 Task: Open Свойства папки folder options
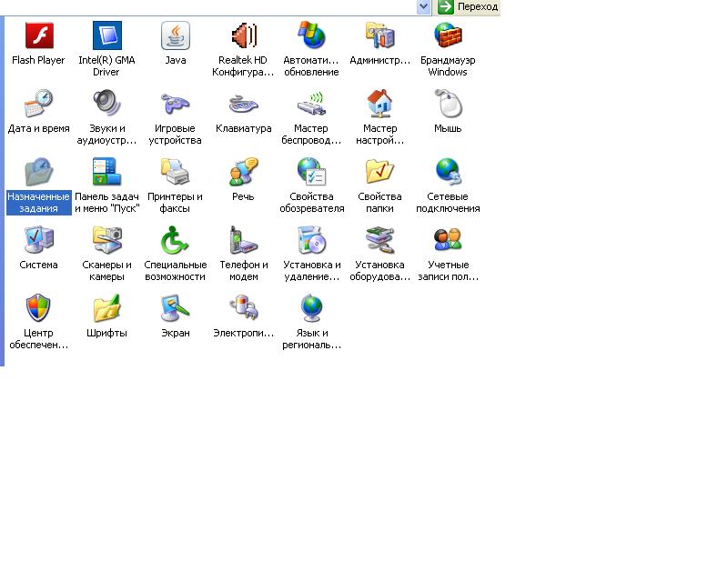click(x=379, y=173)
